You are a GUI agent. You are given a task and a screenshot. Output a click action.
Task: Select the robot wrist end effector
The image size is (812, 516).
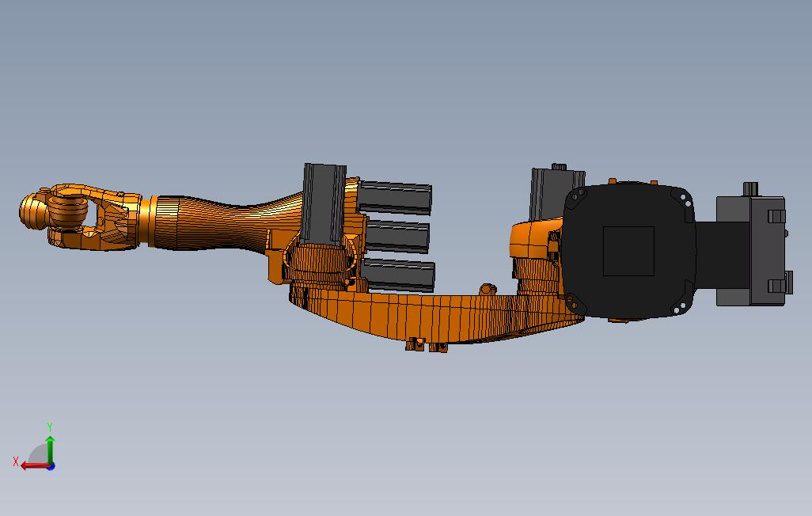click(x=80, y=216)
